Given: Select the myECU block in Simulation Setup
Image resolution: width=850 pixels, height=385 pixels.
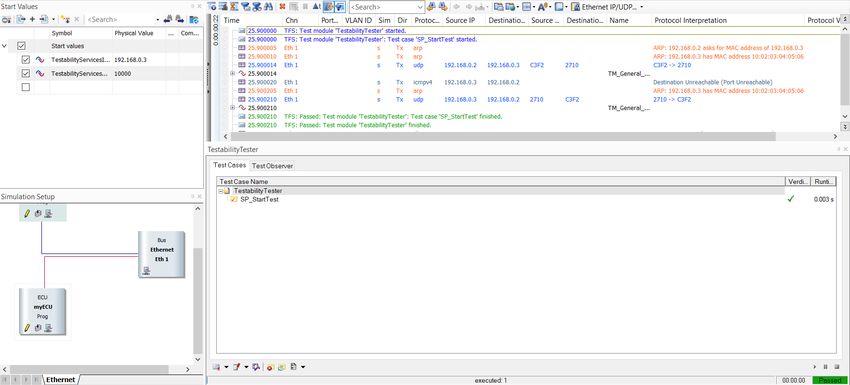Looking at the screenshot, I should point(42,311).
